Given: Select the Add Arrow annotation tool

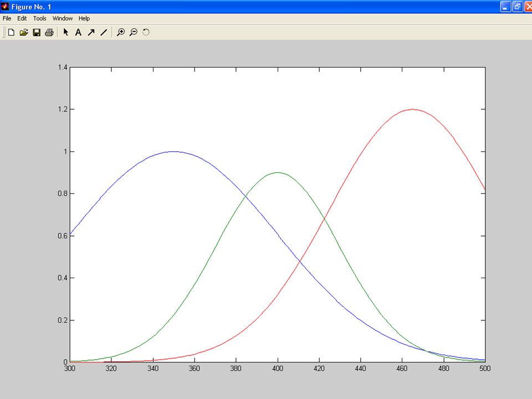Looking at the screenshot, I should coord(91,32).
